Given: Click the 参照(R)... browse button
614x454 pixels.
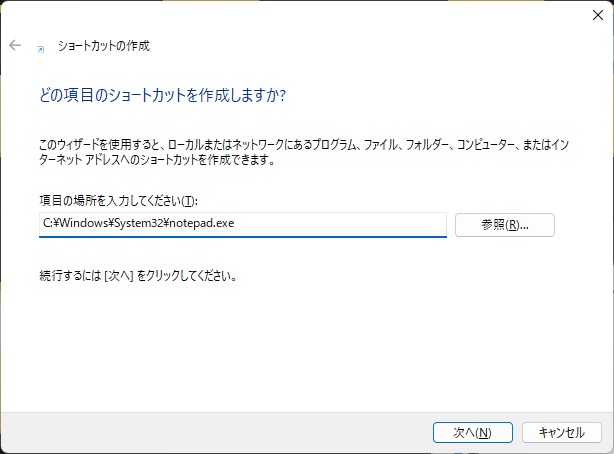Looking at the screenshot, I should tap(504, 225).
